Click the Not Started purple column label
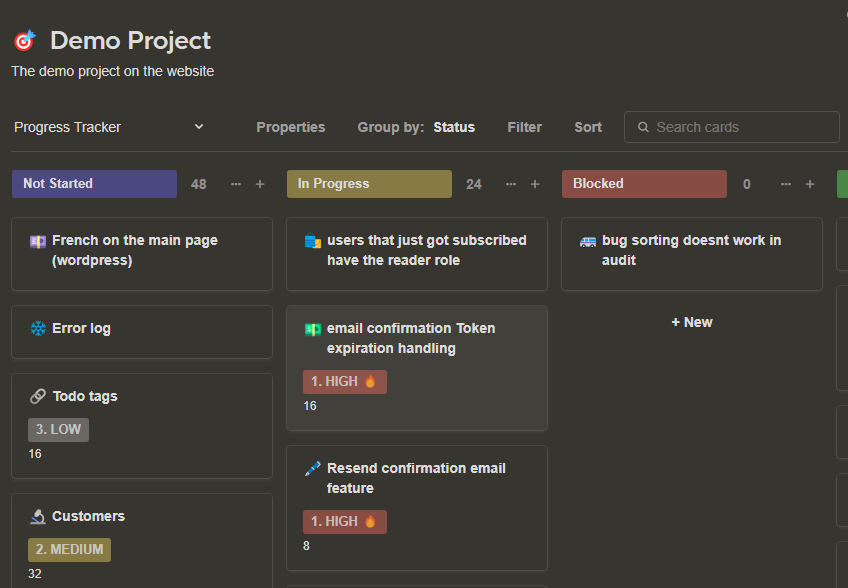 coord(94,184)
